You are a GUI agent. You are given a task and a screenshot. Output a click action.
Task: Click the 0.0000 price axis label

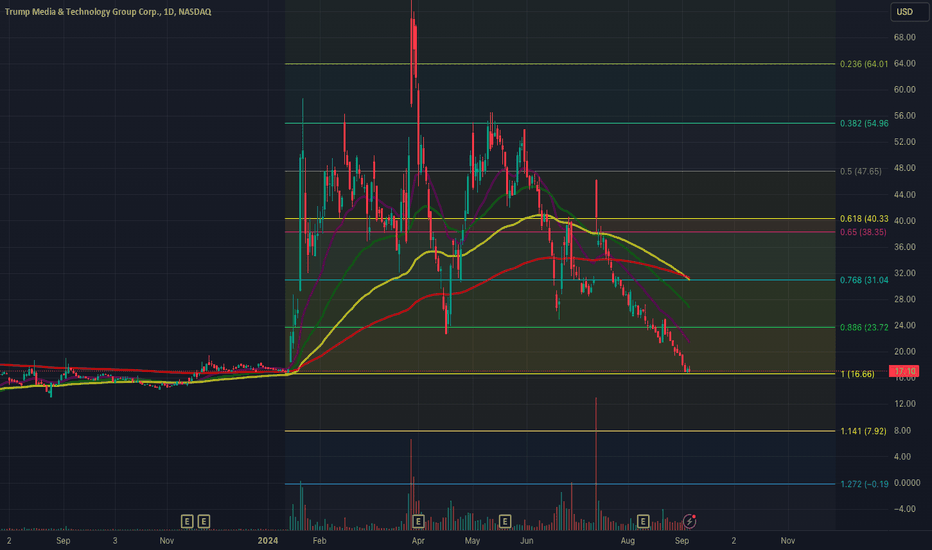[907, 483]
